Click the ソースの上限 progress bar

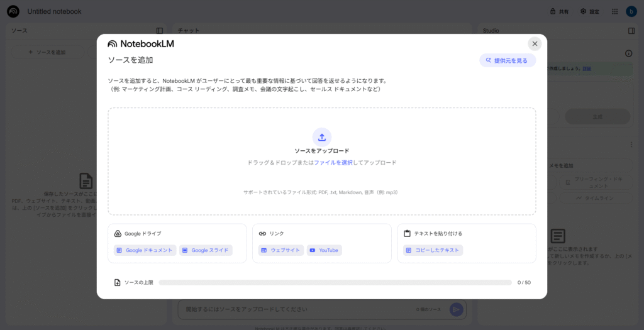(335, 282)
